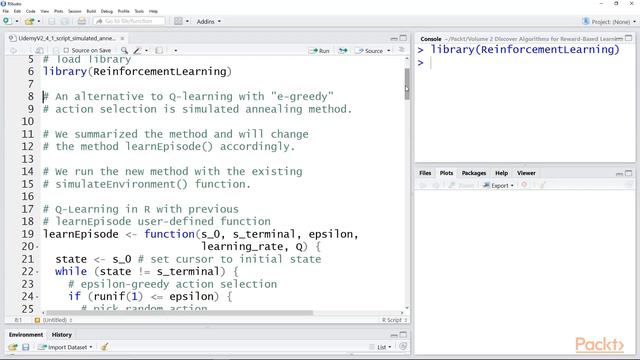
Task: Open the Help menu in menu bar
Action: [153, 11]
